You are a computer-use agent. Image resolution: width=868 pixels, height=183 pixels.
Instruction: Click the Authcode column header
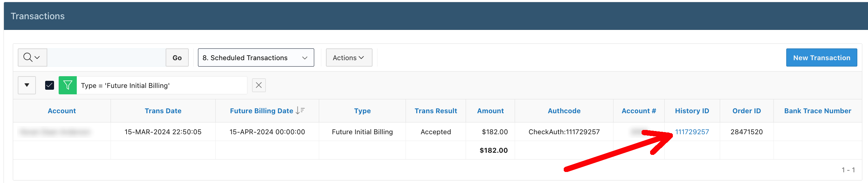[564, 111]
